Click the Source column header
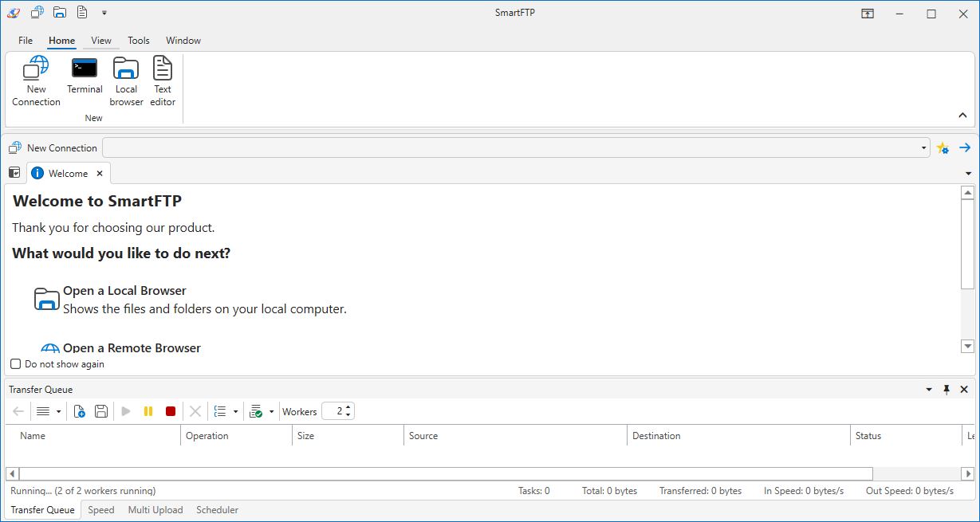Image resolution: width=980 pixels, height=522 pixels. (516, 436)
